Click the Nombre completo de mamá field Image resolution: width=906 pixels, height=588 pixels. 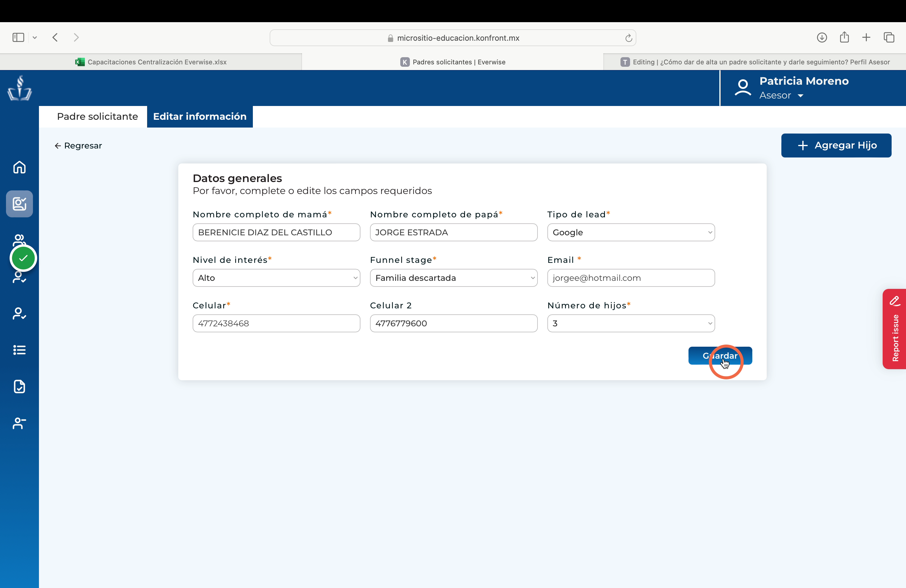point(276,232)
